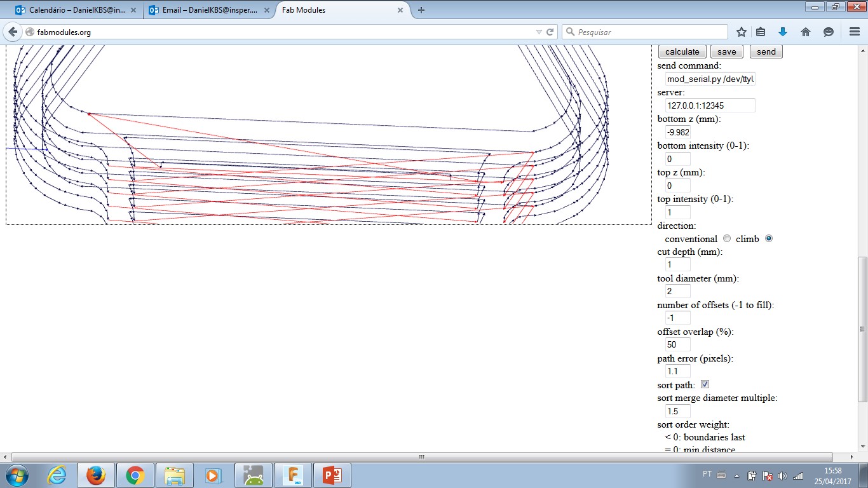Select the climb direction radio button
The height and width of the screenshot is (488, 868).
pyautogui.click(x=769, y=239)
